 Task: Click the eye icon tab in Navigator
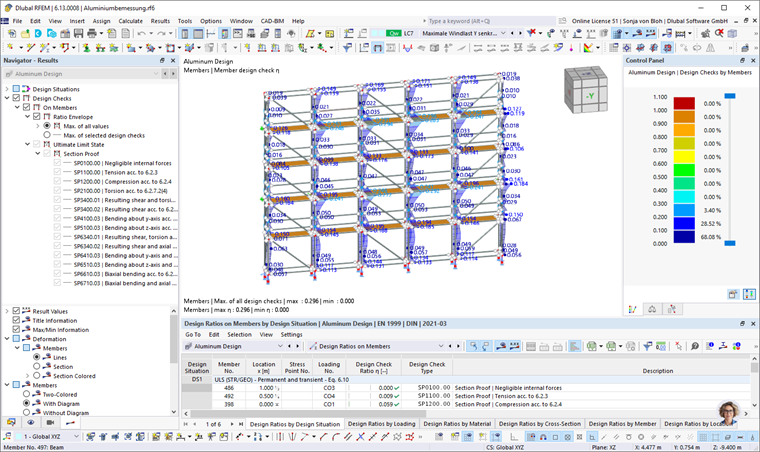pos(32,423)
